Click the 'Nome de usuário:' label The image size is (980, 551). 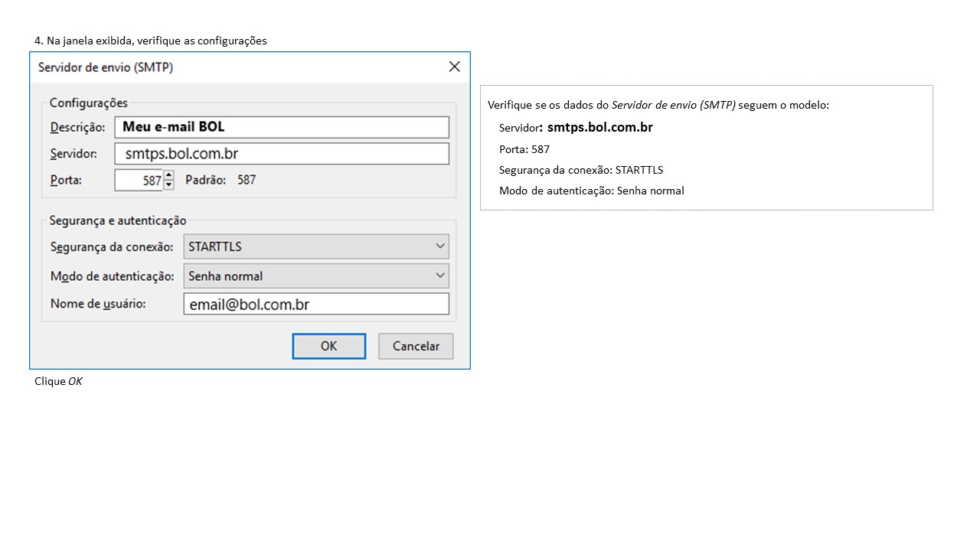[98, 304]
